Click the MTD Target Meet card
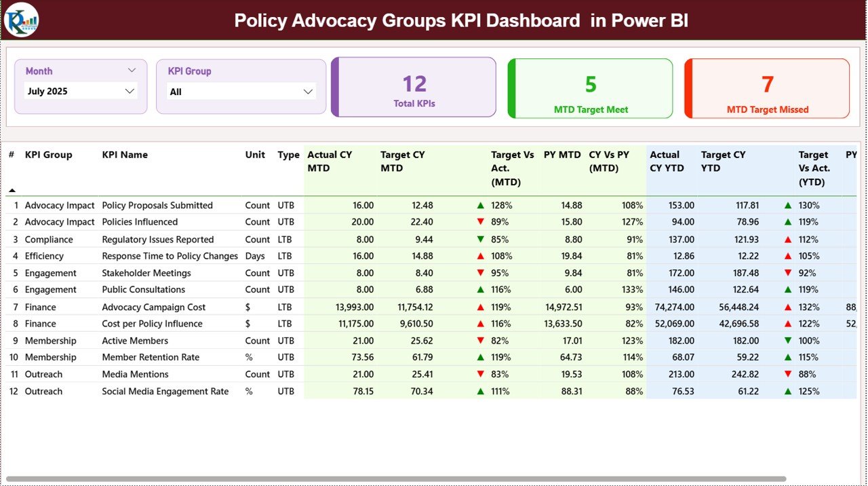This screenshot has height=486, width=868. click(591, 88)
